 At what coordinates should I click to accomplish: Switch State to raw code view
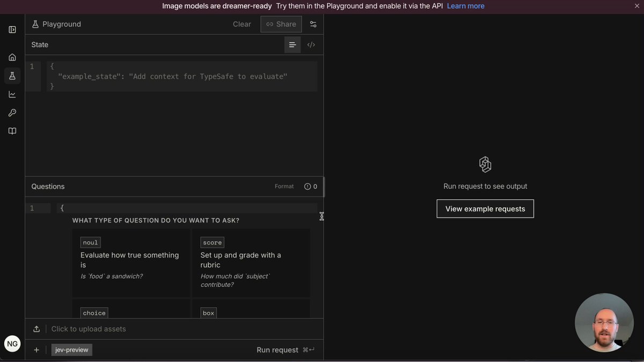coord(311,45)
